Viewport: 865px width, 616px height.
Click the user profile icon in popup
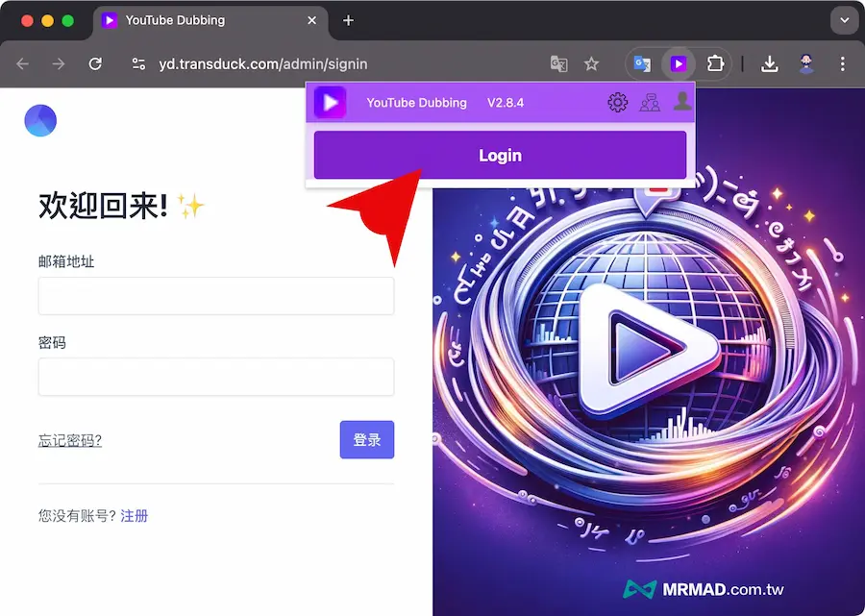pyautogui.click(x=682, y=101)
